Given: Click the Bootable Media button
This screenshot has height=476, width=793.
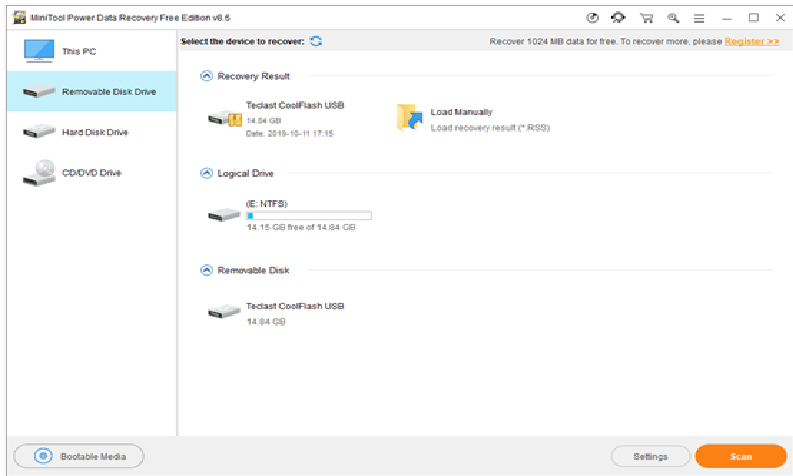Looking at the screenshot, I should tap(78, 456).
